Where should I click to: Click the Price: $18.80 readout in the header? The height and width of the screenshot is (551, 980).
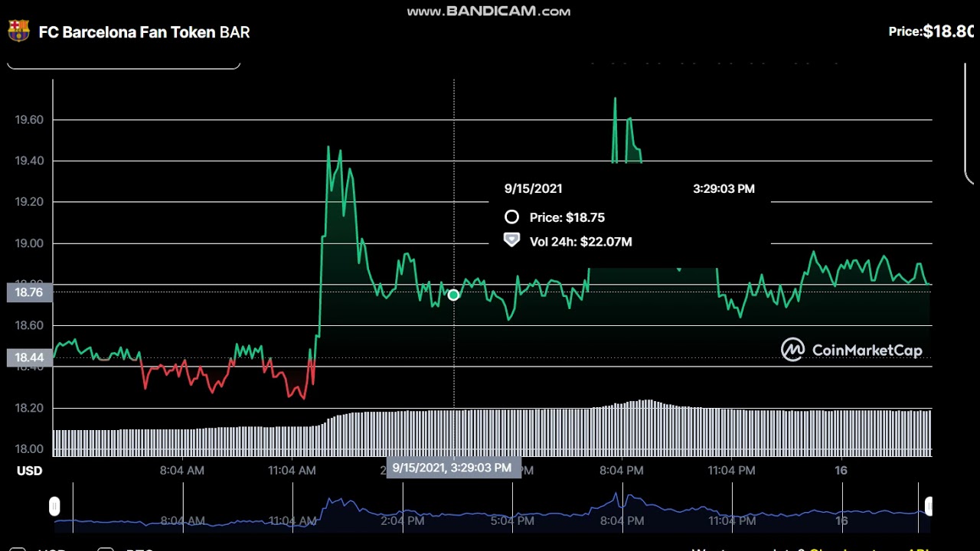[x=931, y=31]
